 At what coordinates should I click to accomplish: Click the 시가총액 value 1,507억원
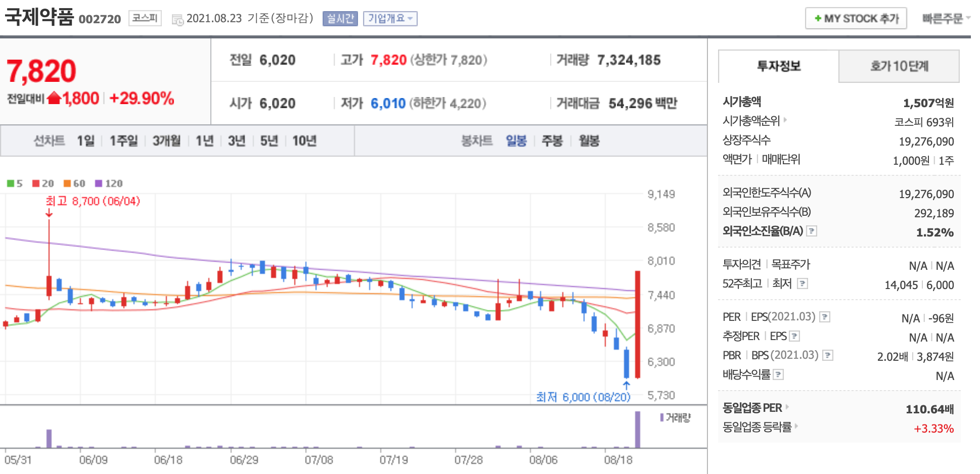(928, 103)
